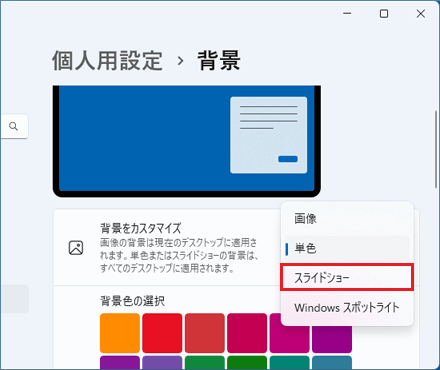The height and width of the screenshot is (370, 440).
Task: Choose the bright red color swatch
Action: click(162, 333)
